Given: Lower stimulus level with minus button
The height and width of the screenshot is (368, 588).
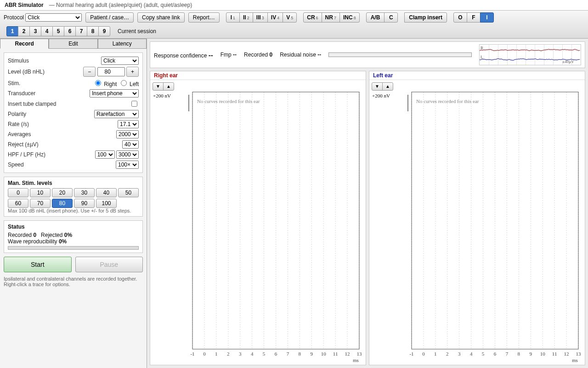Looking at the screenshot, I should [89, 72].
